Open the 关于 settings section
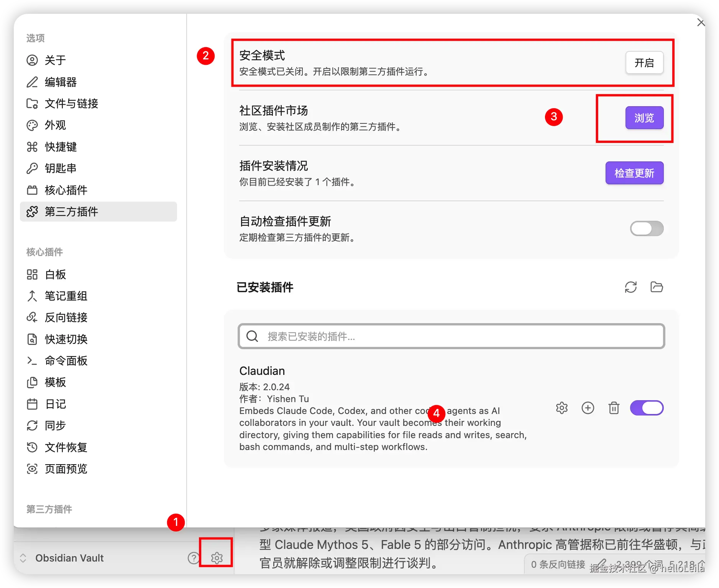Screen dimensions: 719x588 (98, 60)
